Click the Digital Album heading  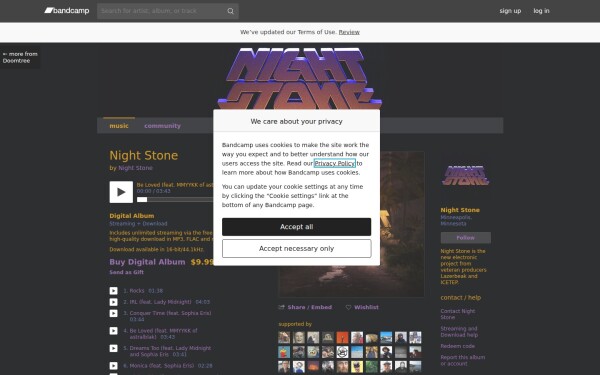point(132,216)
